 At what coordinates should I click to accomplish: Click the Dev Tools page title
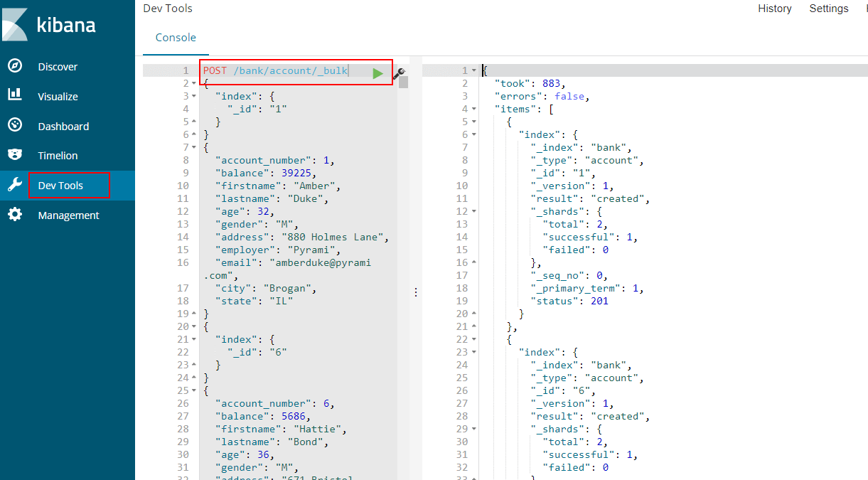168,9
